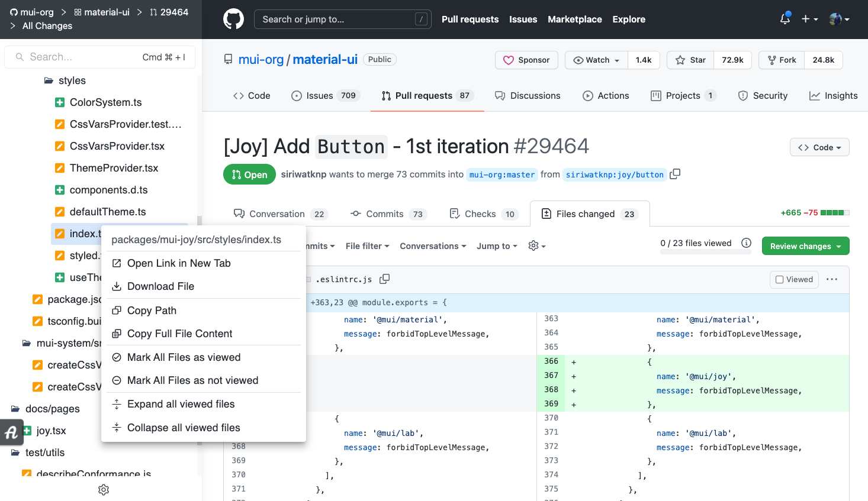Open repository Issues tab
Screen dimensions: 868x501
(326, 96)
